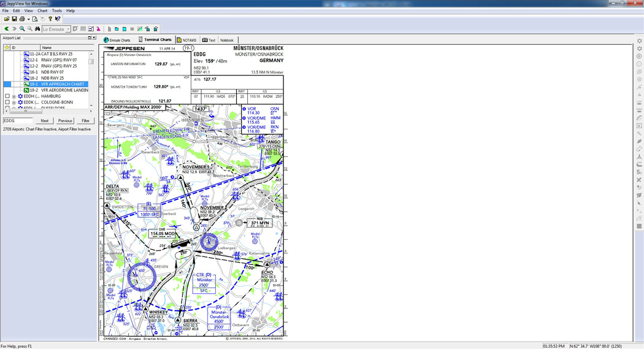Open the dropdown arrow next to Print
Viewport: 644px width, 349px height.
click(x=28, y=19)
